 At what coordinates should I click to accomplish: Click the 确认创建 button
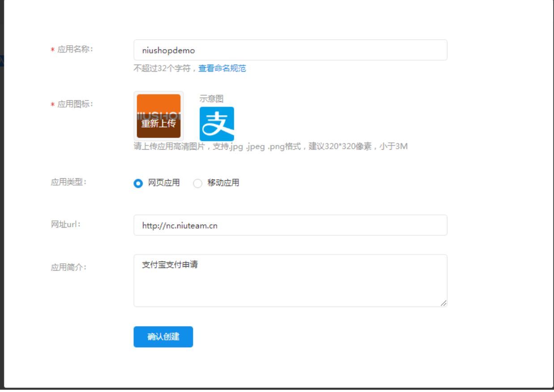point(163,337)
